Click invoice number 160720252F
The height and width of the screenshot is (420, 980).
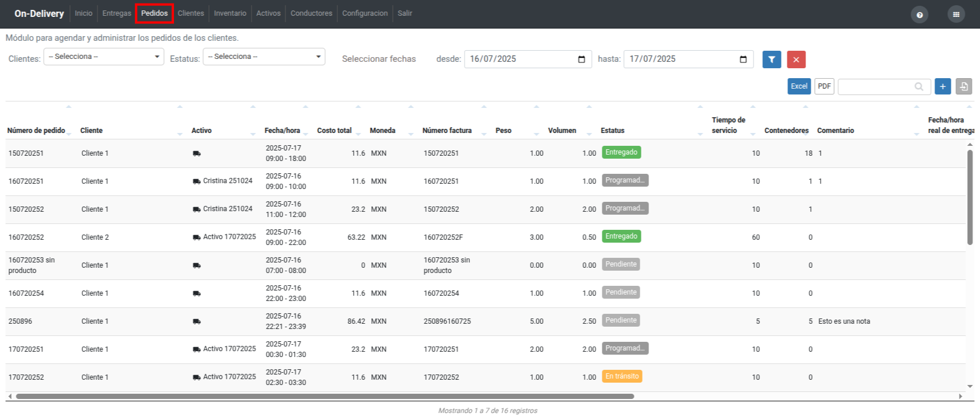443,237
